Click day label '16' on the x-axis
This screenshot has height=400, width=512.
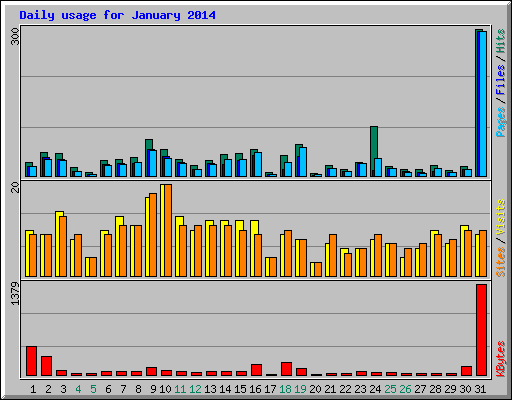pos(255,389)
